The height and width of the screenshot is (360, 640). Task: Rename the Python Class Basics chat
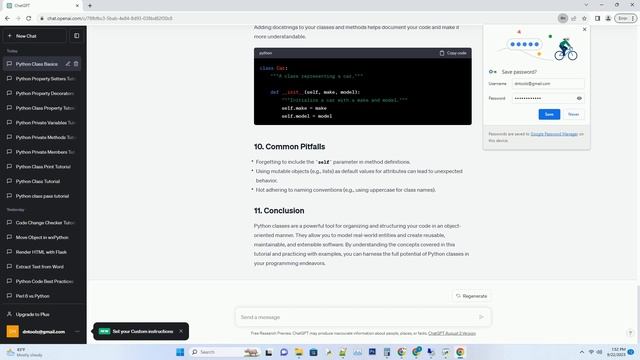tap(68, 64)
